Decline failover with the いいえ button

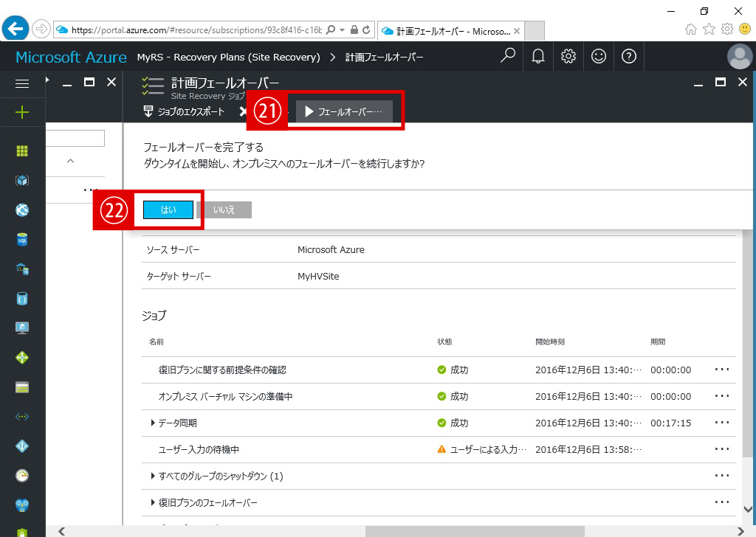click(x=224, y=210)
